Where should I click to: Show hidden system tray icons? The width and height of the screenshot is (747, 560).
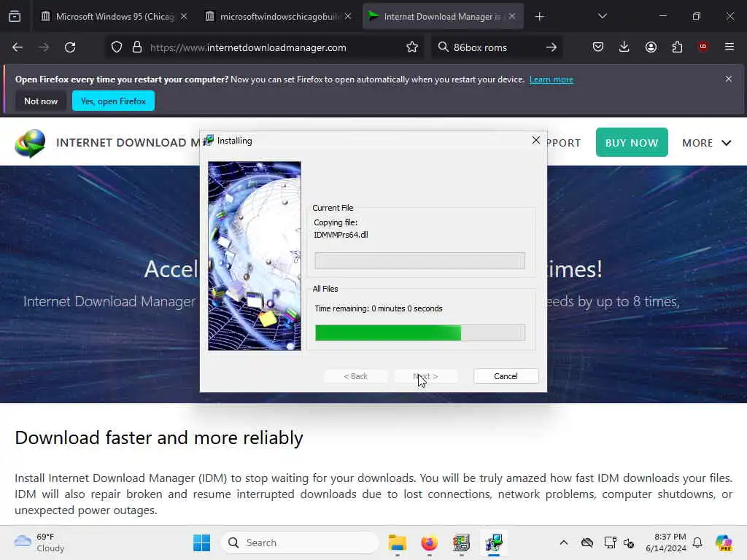pos(564,542)
